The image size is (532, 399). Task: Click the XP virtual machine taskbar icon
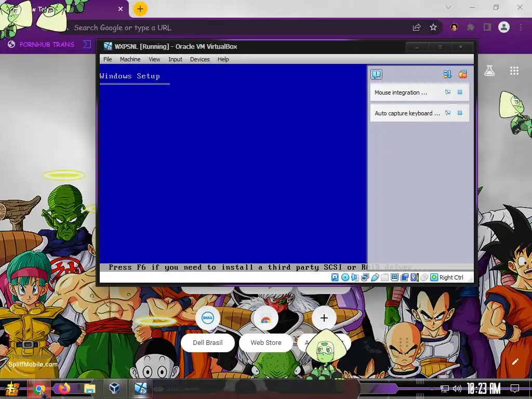140,389
